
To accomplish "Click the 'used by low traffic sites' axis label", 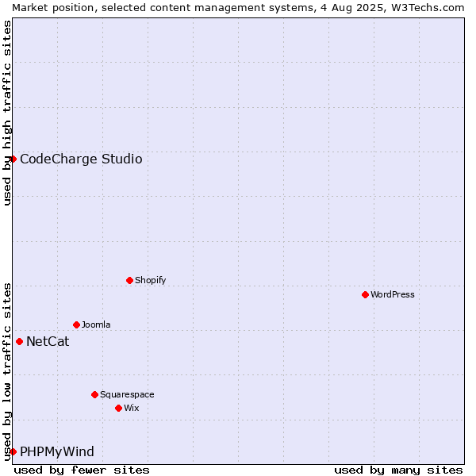I will point(6,372).
